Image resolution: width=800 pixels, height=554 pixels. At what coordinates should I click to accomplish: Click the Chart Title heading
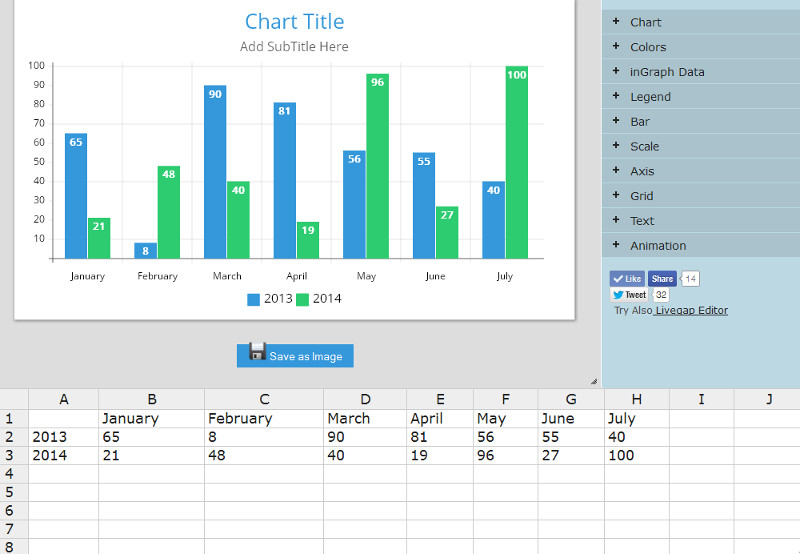(x=294, y=22)
